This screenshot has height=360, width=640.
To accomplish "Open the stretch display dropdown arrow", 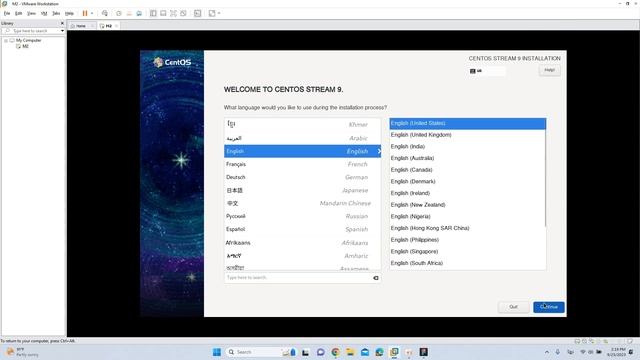I will pyautogui.click(x=219, y=13).
